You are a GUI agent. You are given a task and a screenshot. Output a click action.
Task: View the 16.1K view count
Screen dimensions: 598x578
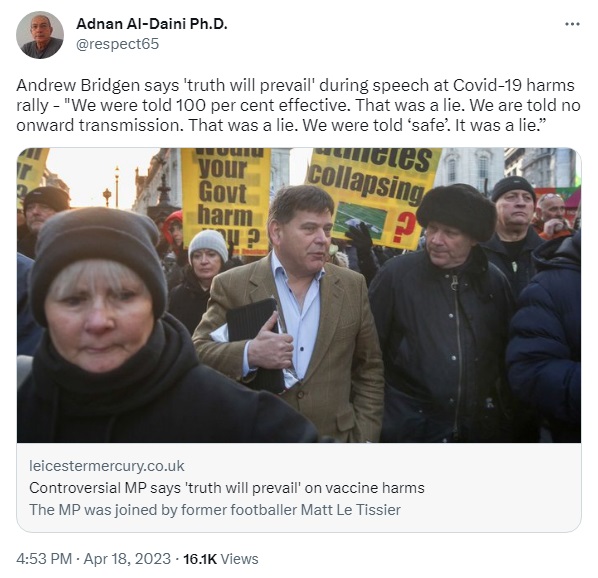click(200, 559)
